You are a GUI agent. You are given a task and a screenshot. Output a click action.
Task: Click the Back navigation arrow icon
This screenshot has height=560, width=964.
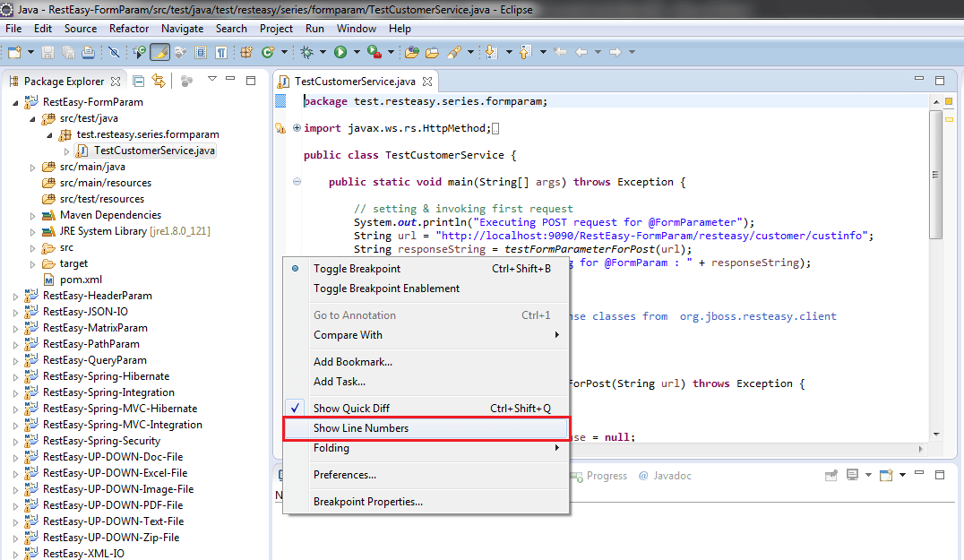582,51
